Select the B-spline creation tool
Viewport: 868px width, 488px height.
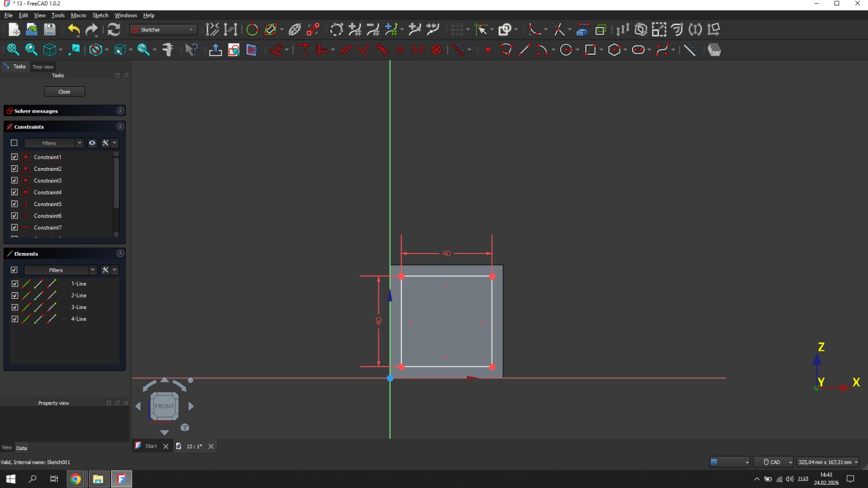point(662,50)
